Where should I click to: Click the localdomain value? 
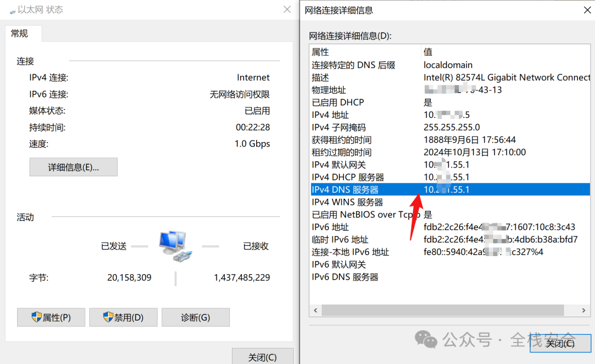click(448, 65)
